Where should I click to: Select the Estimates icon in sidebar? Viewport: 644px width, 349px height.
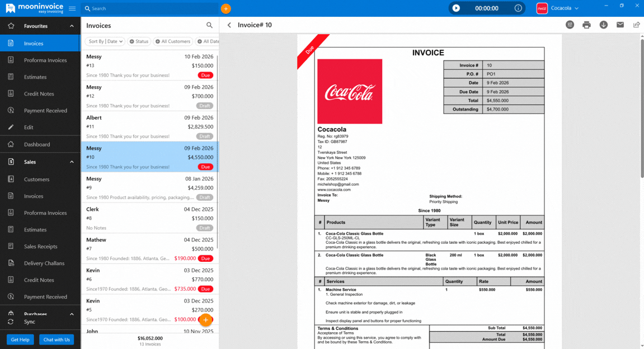(34, 77)
